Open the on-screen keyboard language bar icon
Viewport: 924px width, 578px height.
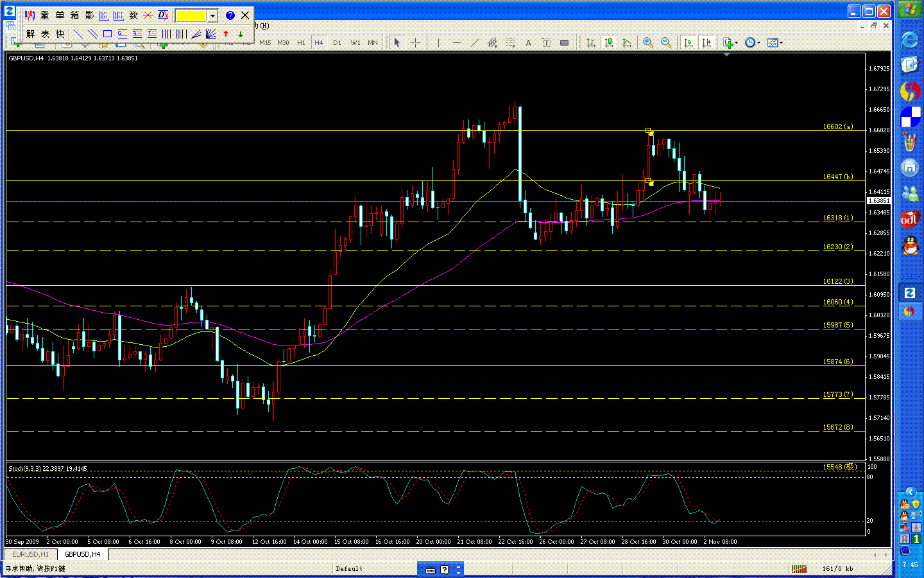point(431,570)
